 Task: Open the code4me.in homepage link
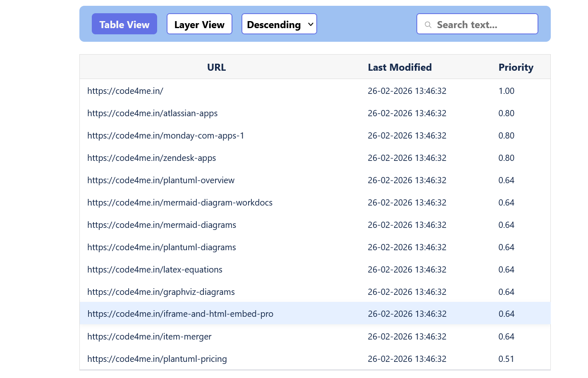125,91
